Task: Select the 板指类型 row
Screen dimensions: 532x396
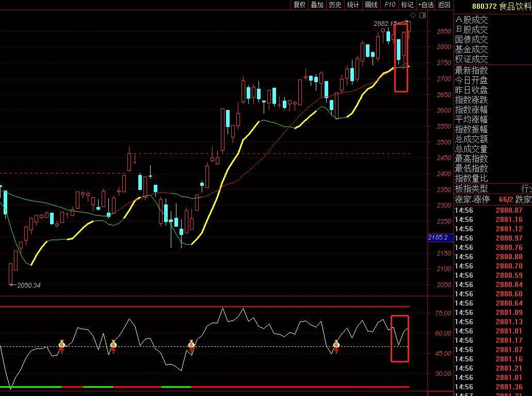Action: tap(471, 188)
